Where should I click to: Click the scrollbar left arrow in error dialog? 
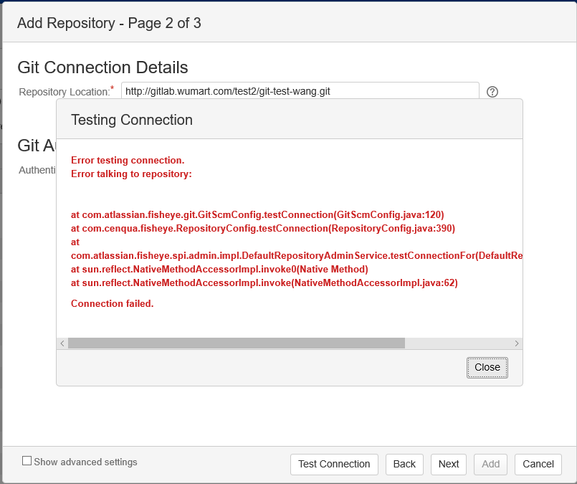coord(62,343)
